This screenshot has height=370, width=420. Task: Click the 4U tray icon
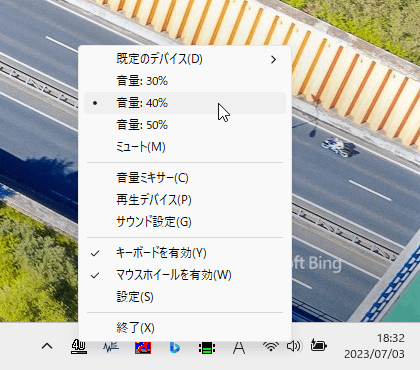coord(79,347)
